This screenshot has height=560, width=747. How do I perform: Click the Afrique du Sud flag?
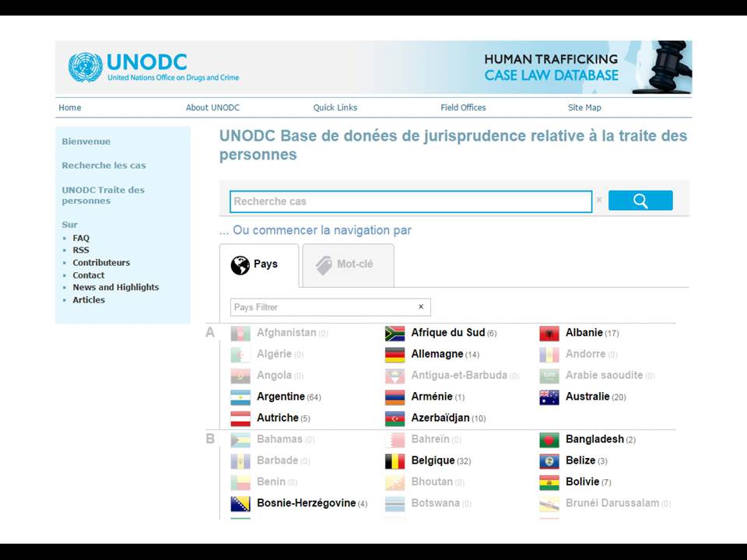tap(395, 334)
